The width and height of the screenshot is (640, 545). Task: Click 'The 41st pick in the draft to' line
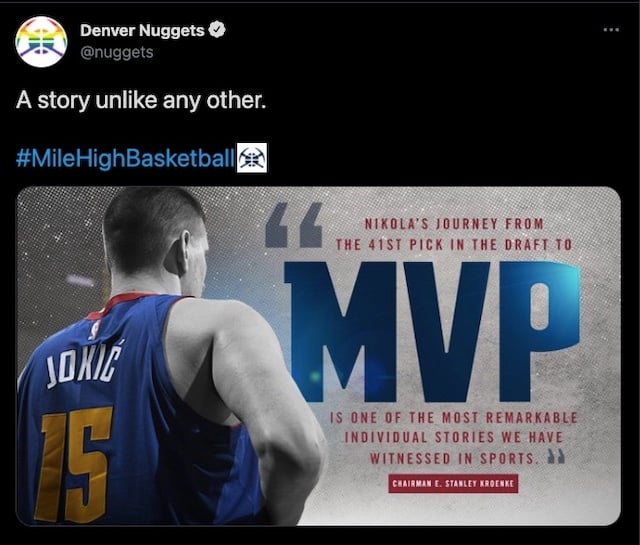[x=453, y=245]
